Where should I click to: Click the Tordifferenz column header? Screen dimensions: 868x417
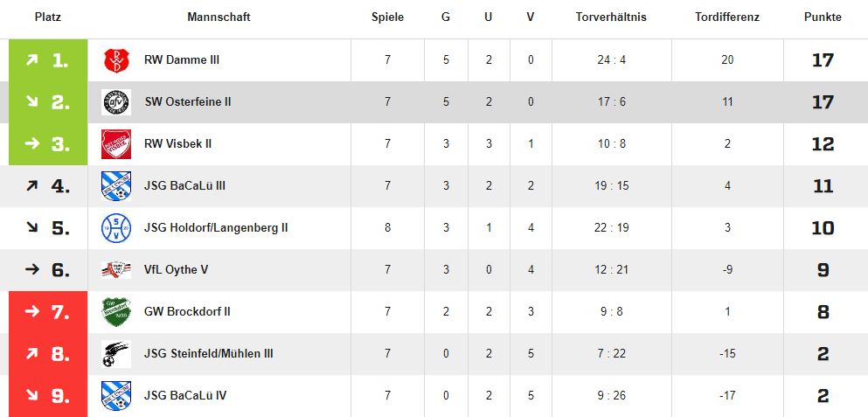point(727,17)
